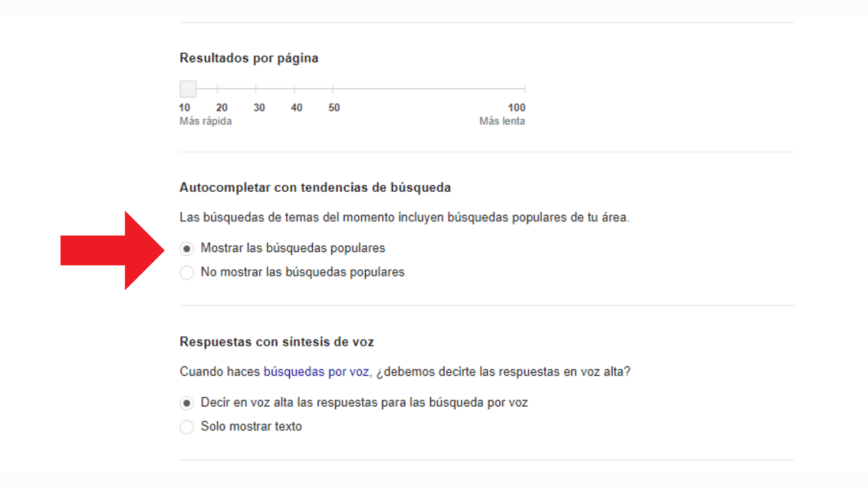The width and height of the screenshot is (868, 488).
Task: Click the slider tick above 20
Action: pos(217,88)
